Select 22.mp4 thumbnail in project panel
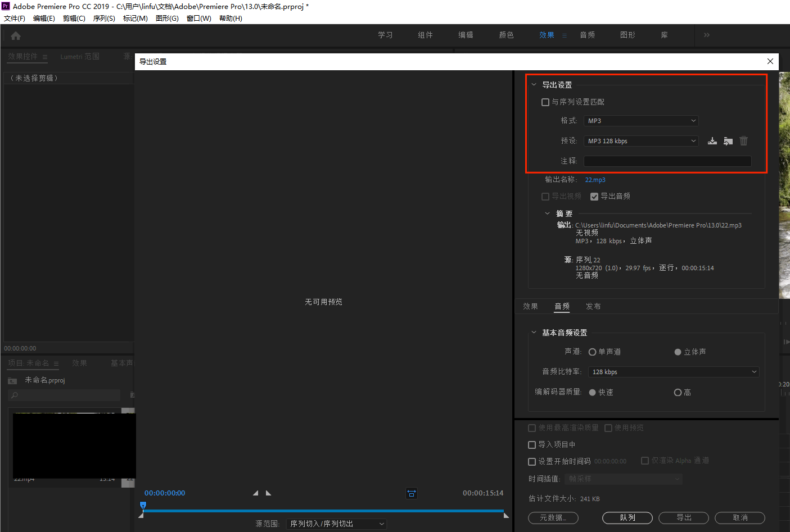790x532 pixels. [x=74, y=445]
